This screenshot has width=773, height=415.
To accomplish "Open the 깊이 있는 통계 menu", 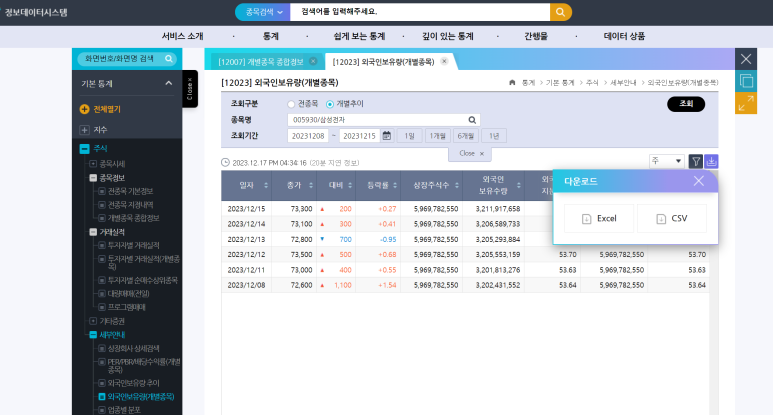I will [x=448, y=36].
